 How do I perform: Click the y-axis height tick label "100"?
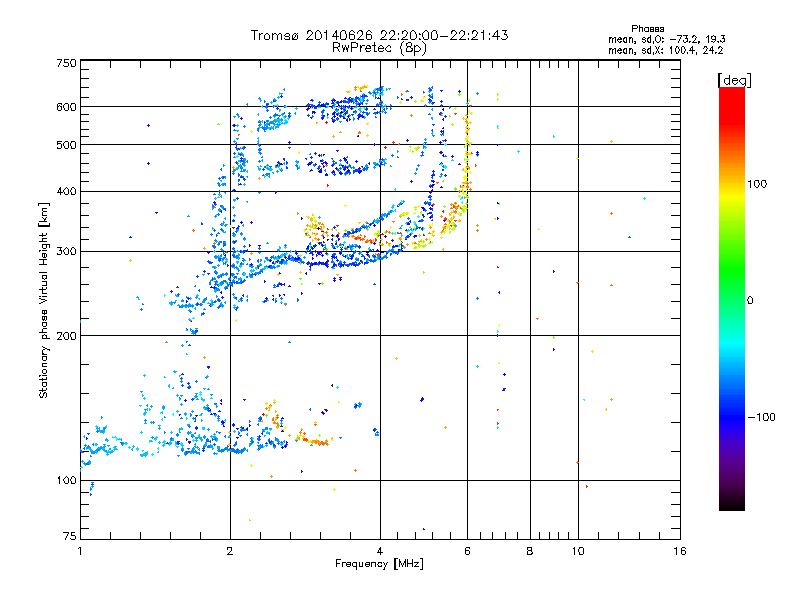coord(66,480)
